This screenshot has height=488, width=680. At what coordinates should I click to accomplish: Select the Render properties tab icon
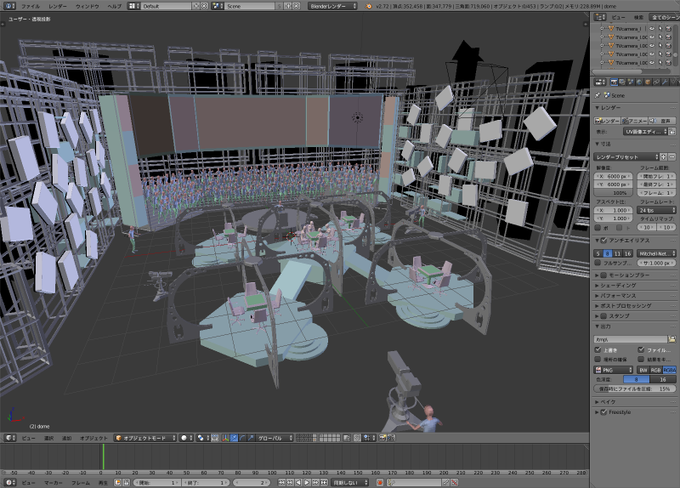[x=614, y=82]
